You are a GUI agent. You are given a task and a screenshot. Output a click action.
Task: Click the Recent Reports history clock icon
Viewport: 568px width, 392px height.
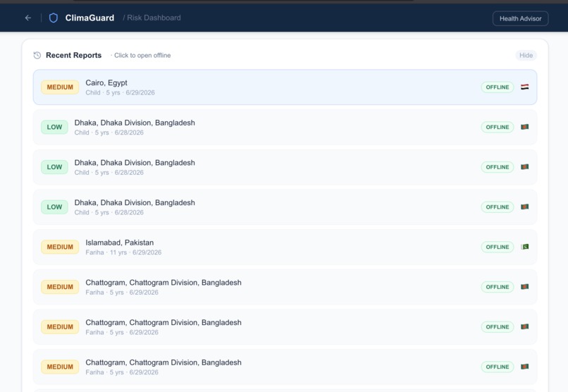(37, 56)
